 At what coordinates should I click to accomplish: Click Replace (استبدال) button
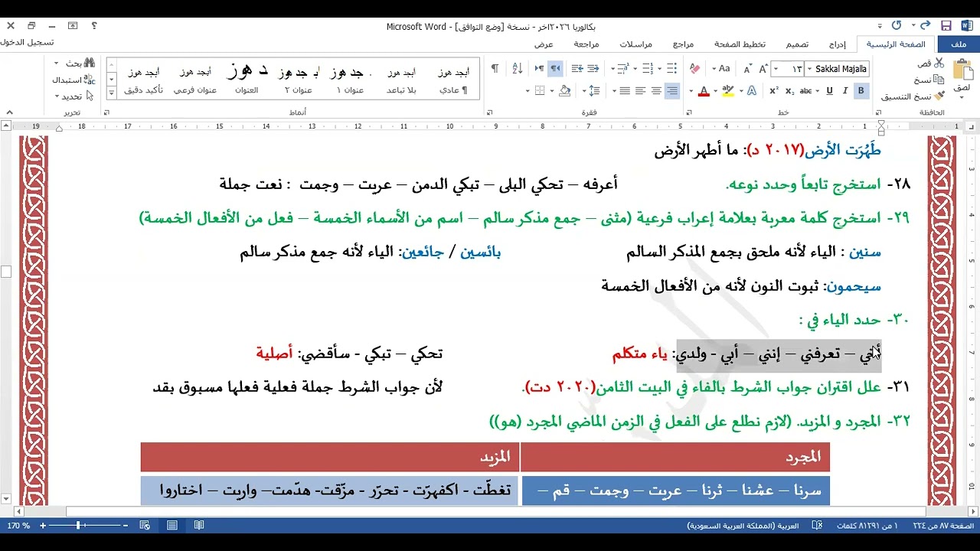coord(73,80)
